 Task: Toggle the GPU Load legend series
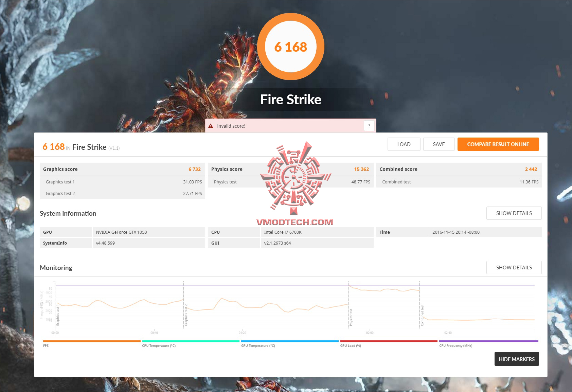point(389,343)
